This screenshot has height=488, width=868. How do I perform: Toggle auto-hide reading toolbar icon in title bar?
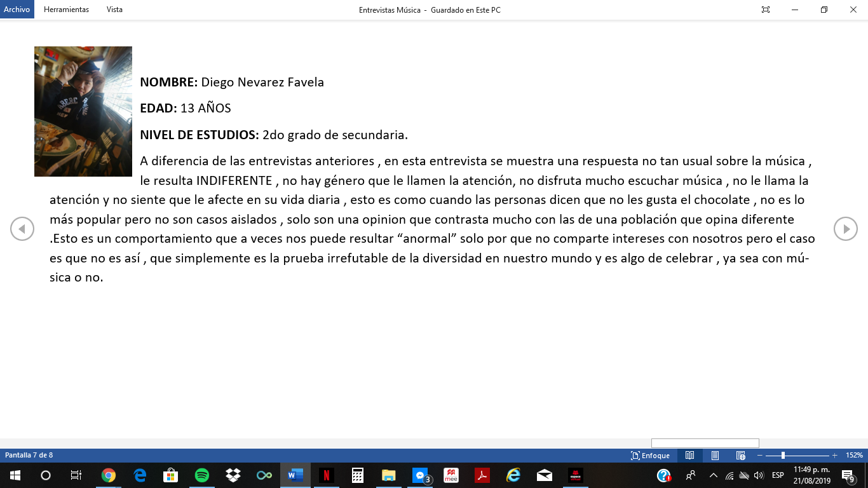pyautogui.click(x=766, y=10)
